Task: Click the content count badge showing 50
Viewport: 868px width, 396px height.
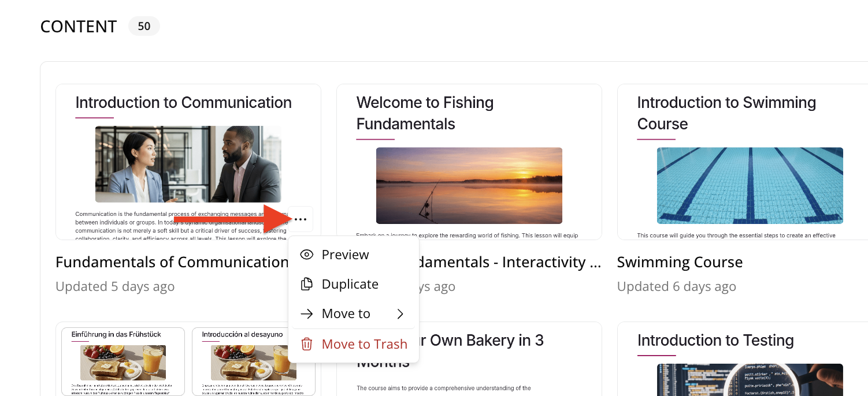Action: pos(144,27)
